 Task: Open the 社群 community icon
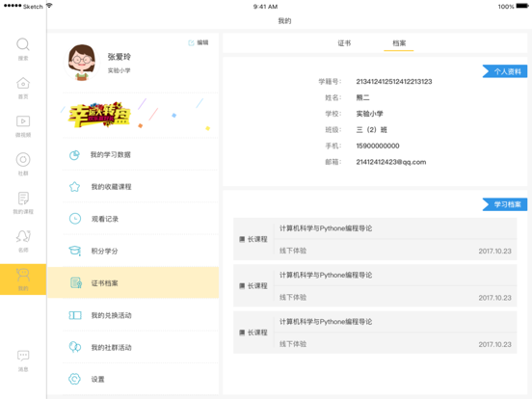click(23, 159)
